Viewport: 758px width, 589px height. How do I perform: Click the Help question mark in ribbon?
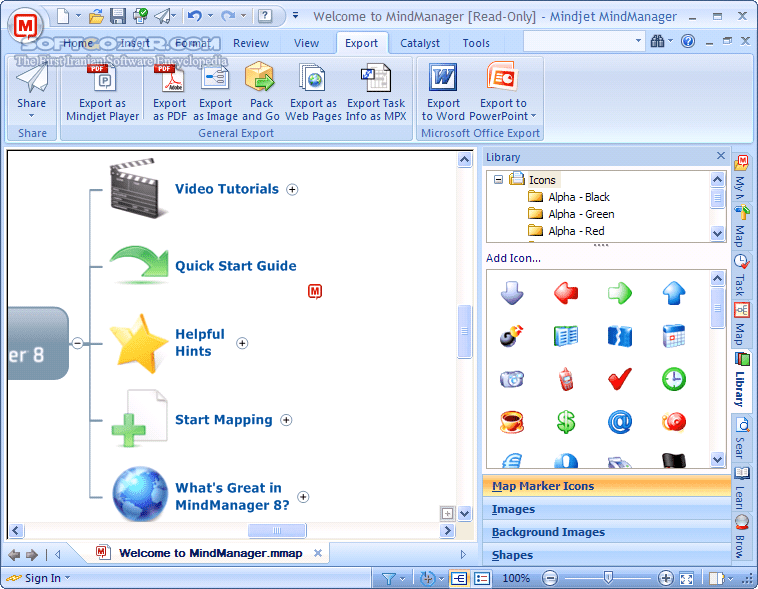pyautogui.click(x=688, y=41)
